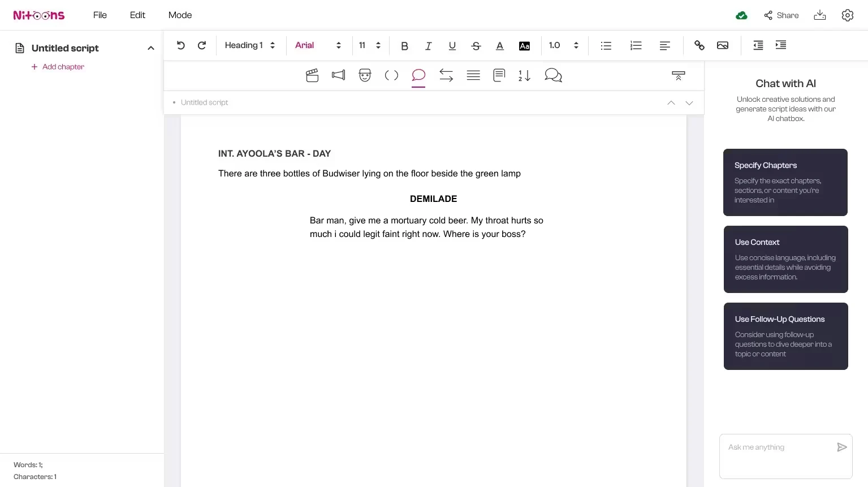Collapse the Untitled script chapter list
Image resolution: width=868 pixels, height=487 pixels.
tap(151, 48)
